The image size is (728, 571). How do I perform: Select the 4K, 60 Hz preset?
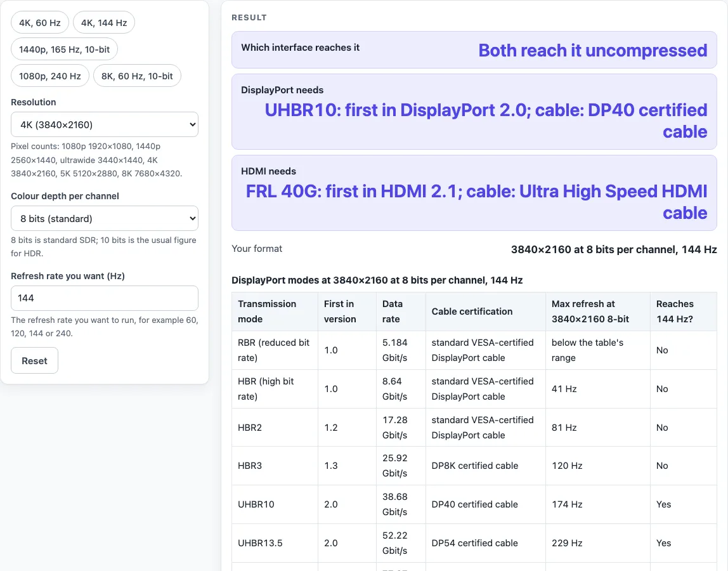coord(40,23)
